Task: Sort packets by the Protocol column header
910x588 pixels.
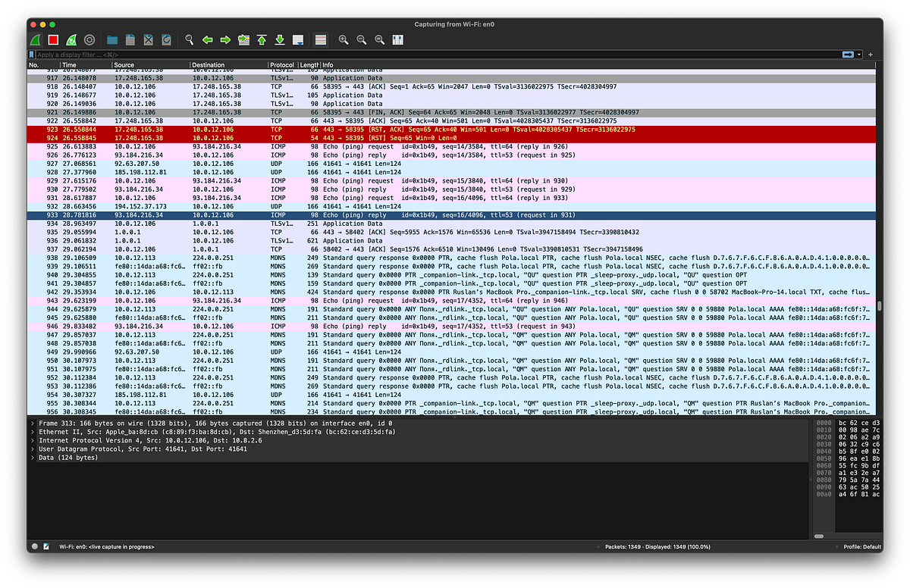Action: [281, 65]
